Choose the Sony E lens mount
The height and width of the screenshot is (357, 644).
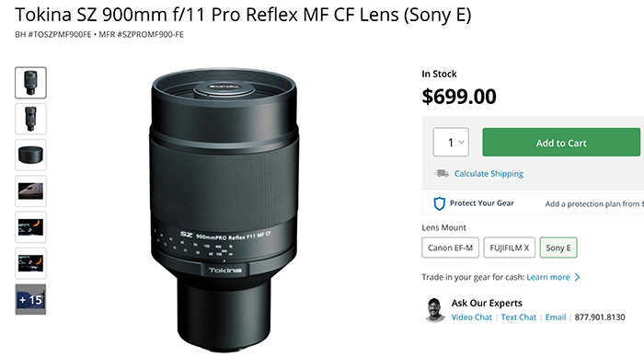click(x=558, y=248)
